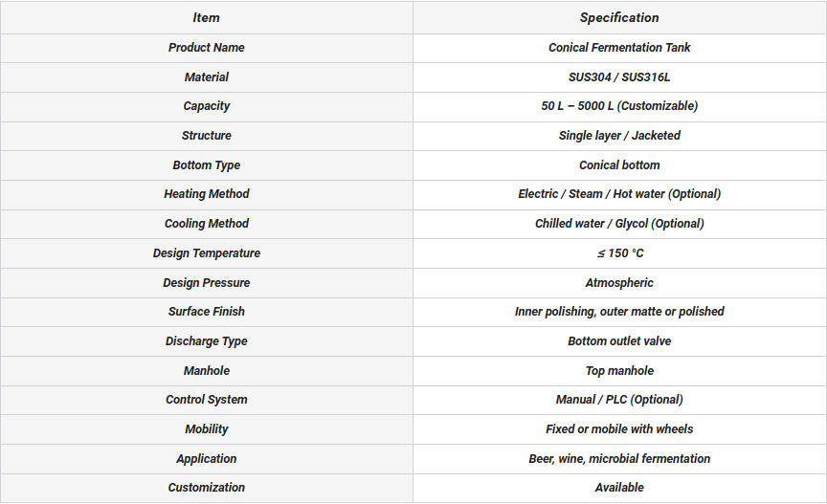Click the 'Capacity' row label

(x=206, y=106)
